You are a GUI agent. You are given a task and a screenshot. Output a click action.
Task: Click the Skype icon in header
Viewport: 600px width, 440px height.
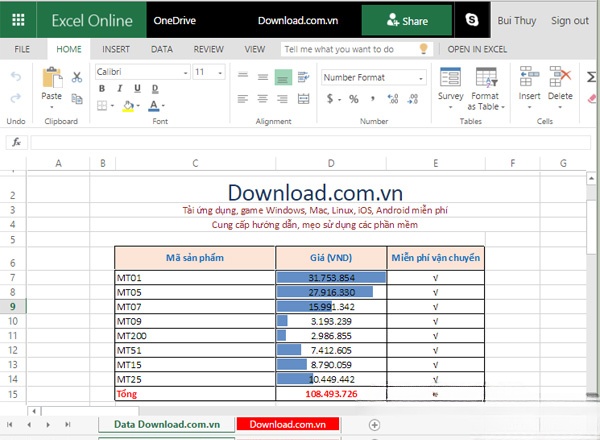[x=471, y=19]
